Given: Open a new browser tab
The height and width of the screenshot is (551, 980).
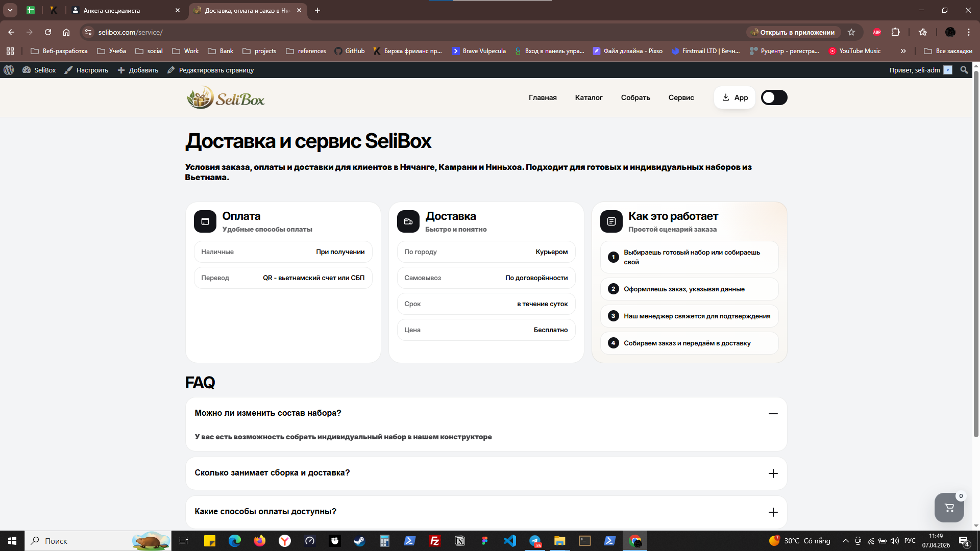Looking at the screenshot, I should click(317, 10).
